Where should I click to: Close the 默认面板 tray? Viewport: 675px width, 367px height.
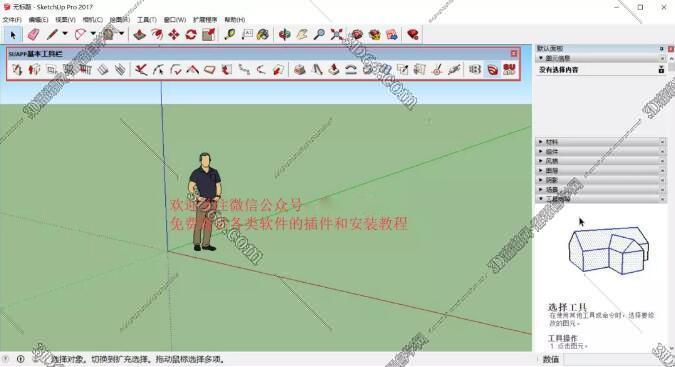(x=671, y=49)
